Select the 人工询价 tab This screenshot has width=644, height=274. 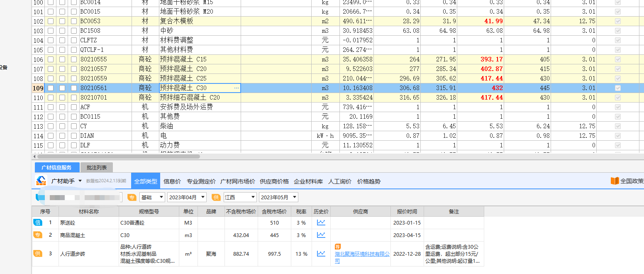[x=340, y=181]
